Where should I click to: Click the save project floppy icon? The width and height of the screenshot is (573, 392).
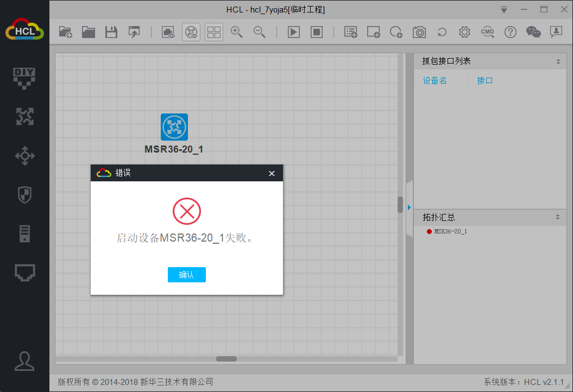coord(111,32)
